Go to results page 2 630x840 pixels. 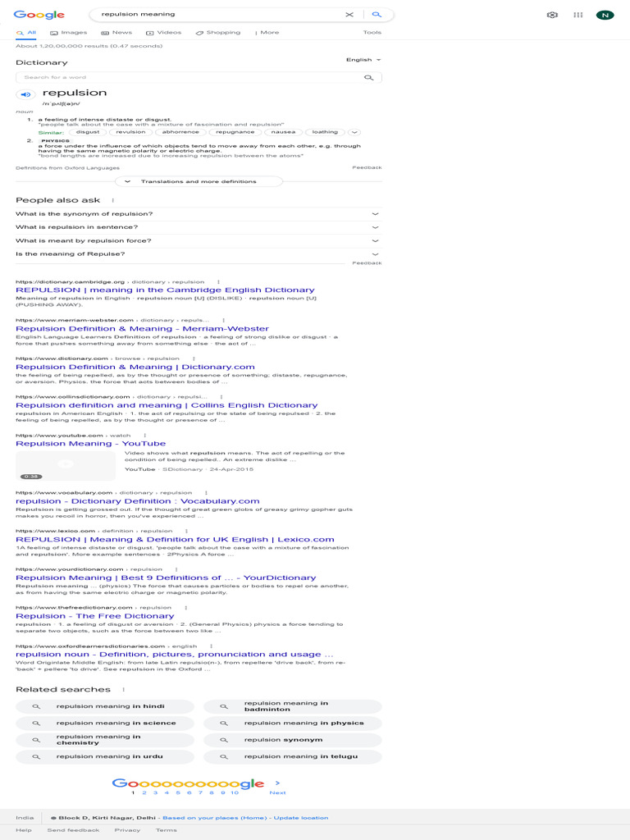144,793
